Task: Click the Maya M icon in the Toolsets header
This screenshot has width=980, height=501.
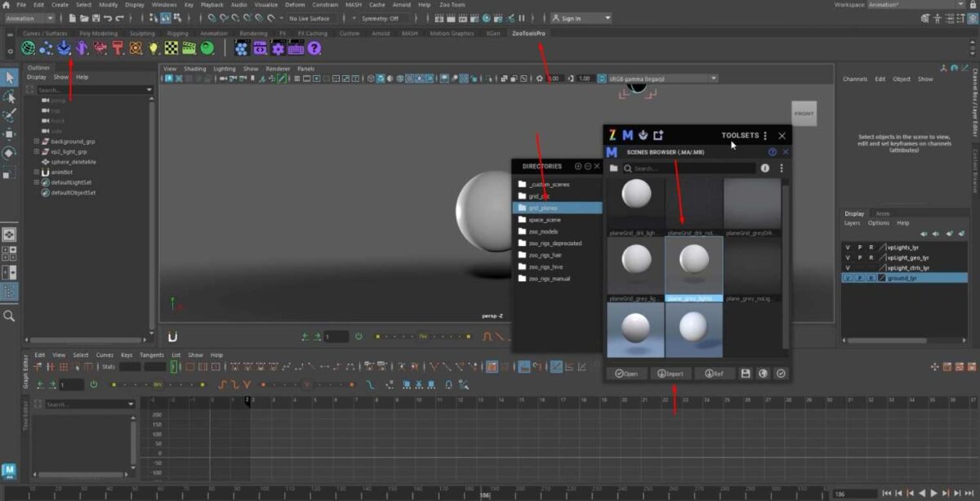Action: (x=627, y=136)
